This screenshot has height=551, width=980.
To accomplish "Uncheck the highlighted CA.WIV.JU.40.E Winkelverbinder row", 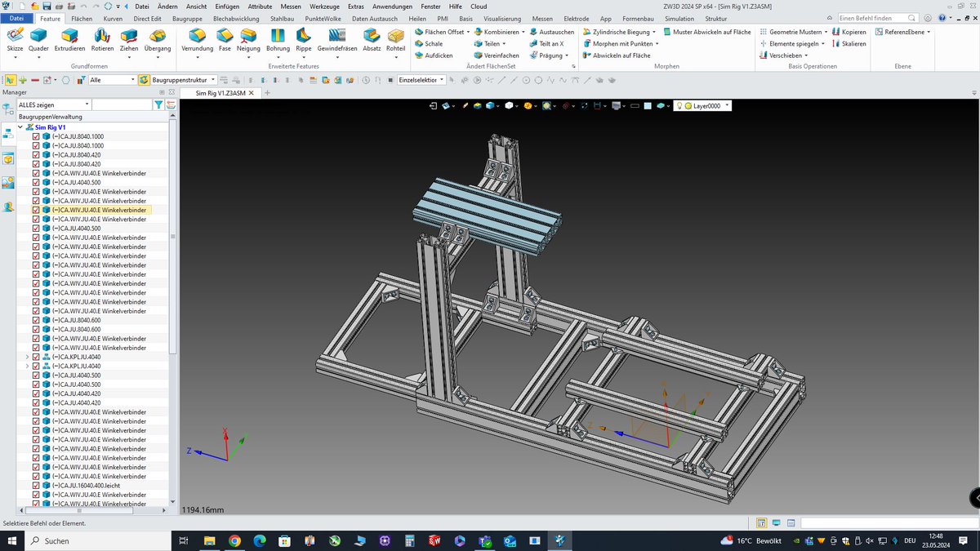I will tap(36, 210).
